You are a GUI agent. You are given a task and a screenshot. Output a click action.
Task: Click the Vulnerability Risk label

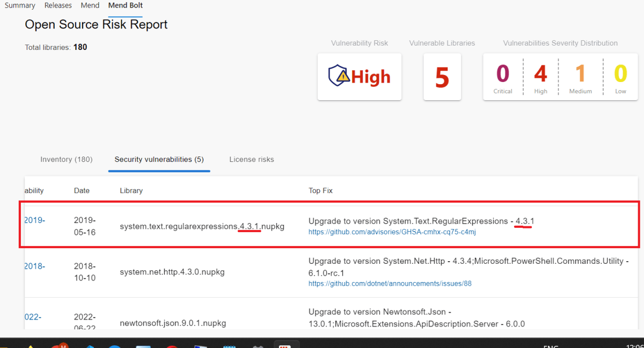tap(360, 43)
